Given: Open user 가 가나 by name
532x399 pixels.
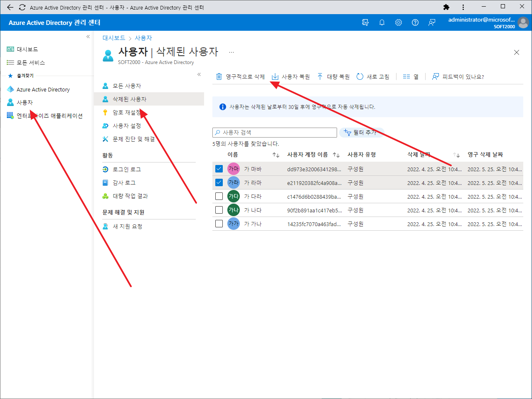Looking at the screenshot, I should pyautogui.click(x=253, y=224).
